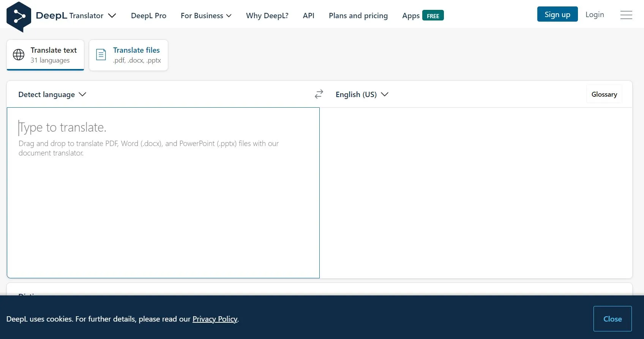This screenshot has width=644, height=339.
Task: Click the green FREE badge beside Apps
Action: point(433,16)
